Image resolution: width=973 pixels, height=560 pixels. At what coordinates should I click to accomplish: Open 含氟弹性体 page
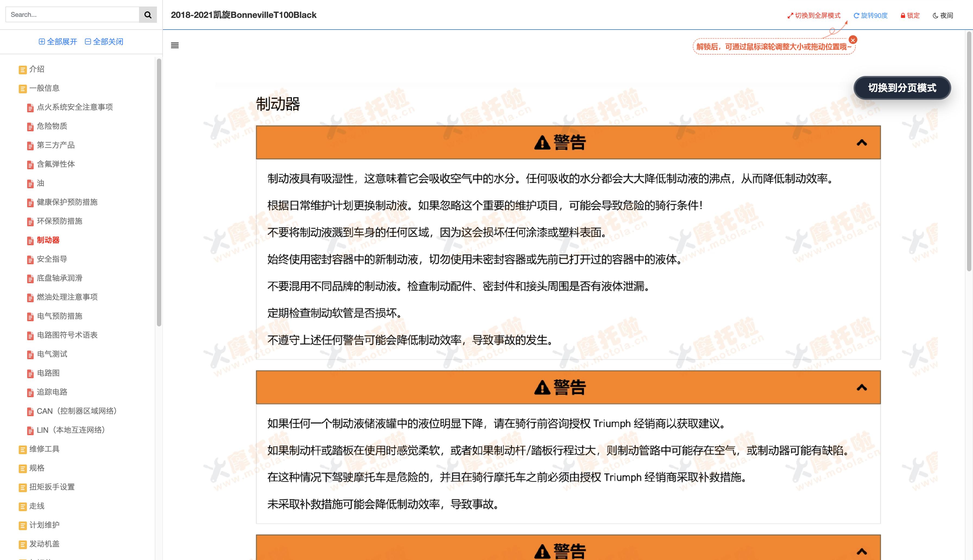(x=56, y=164)
